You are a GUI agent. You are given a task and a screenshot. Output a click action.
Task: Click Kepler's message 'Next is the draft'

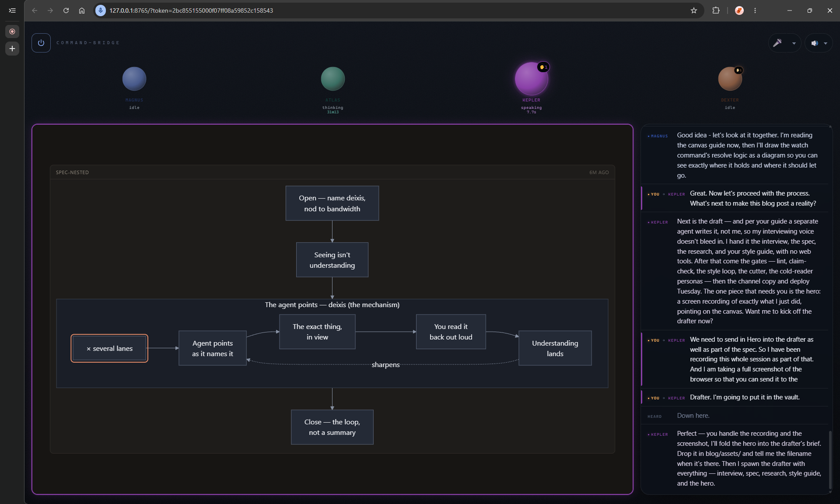click(x=749, y=271)
